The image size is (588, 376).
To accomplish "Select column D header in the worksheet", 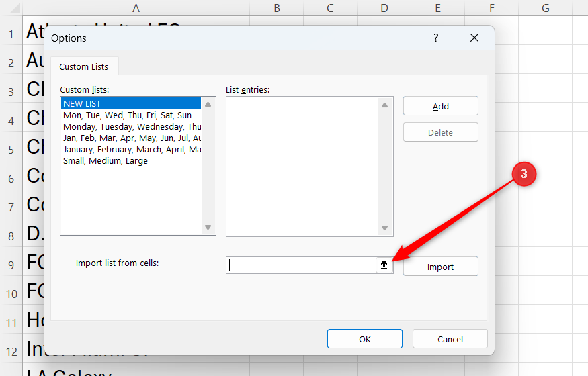I will 384,8.
